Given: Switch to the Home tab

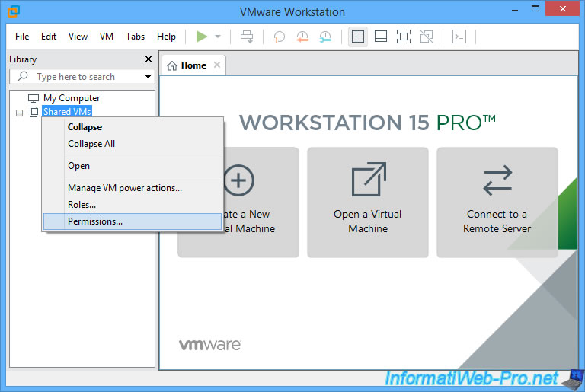Looking at the screenshot, I should pos(193,65).
